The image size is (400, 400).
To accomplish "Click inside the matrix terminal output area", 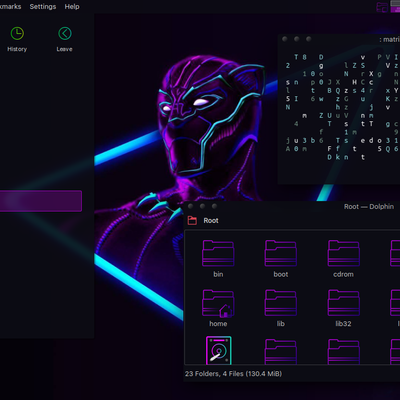I will coord(339,115).
